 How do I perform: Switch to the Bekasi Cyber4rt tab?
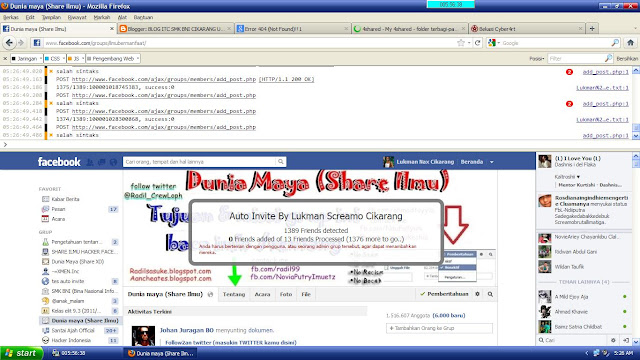[527, 29]
